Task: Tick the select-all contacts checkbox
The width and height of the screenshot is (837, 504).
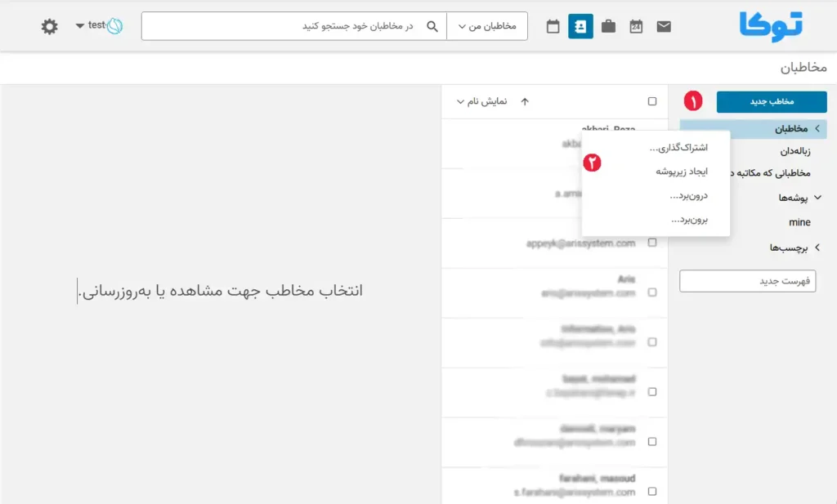Action: point(651,101)
